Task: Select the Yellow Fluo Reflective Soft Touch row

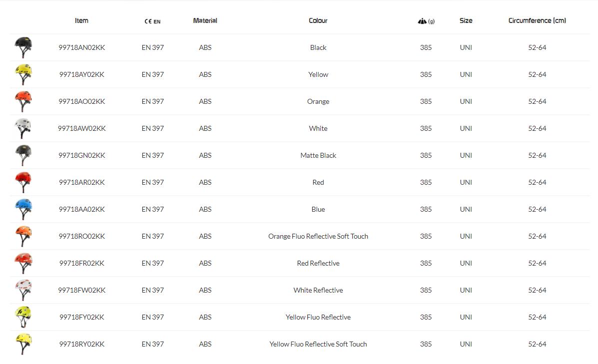Action: coord(318,344)
